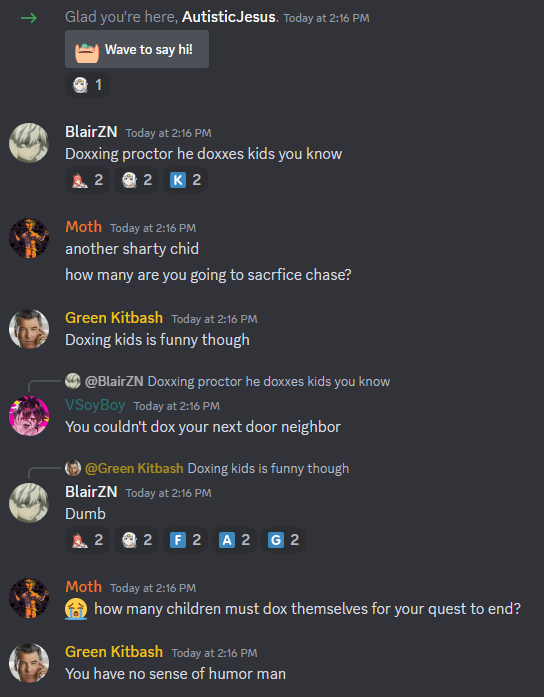Open the AutisticJesus username in welcome message

pyautogui.click(x=228, y=17)
